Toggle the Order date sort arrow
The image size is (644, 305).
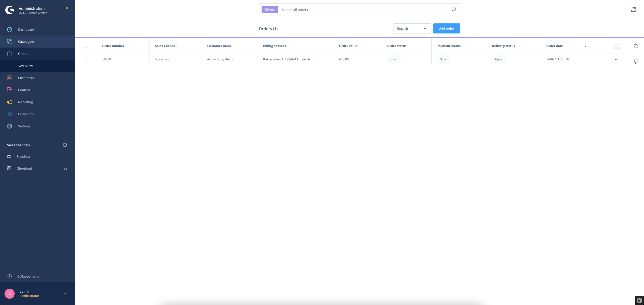coord(585,46)
